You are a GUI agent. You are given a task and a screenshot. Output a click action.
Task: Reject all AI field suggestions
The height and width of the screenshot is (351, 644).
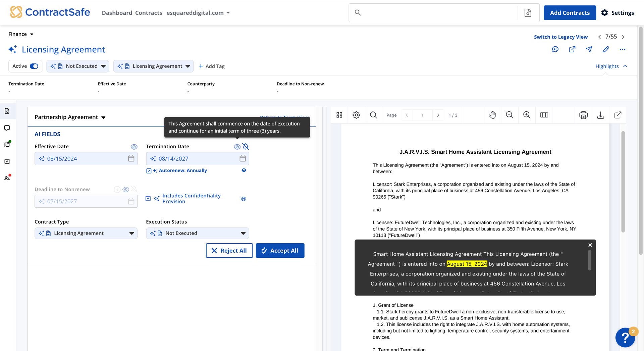[229, 251]
